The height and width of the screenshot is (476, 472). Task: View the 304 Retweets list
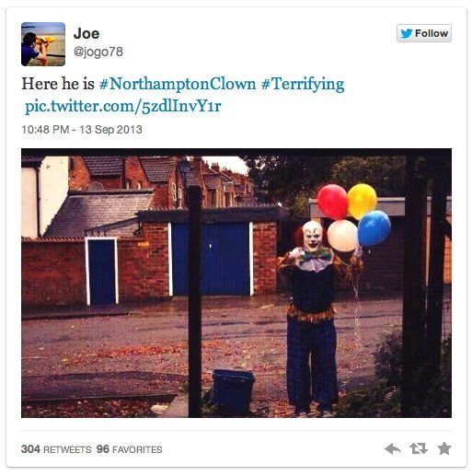tap(56, 449)
